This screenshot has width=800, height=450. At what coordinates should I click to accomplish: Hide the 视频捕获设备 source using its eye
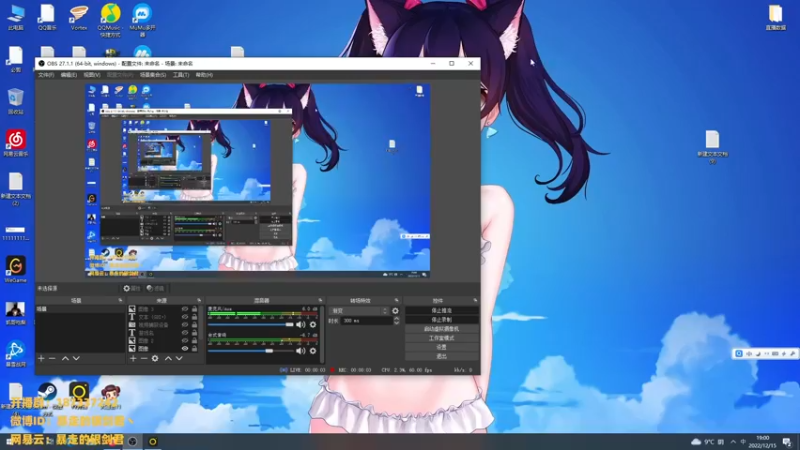pos(185,324)
